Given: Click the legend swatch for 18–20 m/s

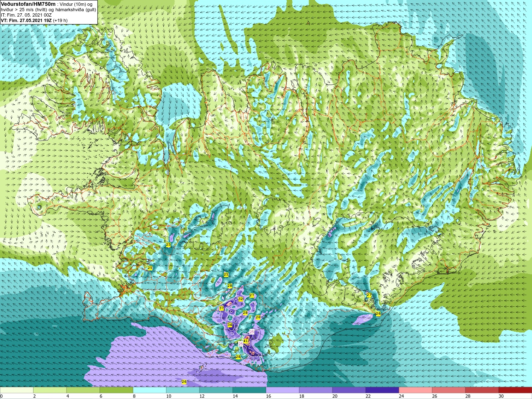Looking at the screenshot, I should coord(316,390).
